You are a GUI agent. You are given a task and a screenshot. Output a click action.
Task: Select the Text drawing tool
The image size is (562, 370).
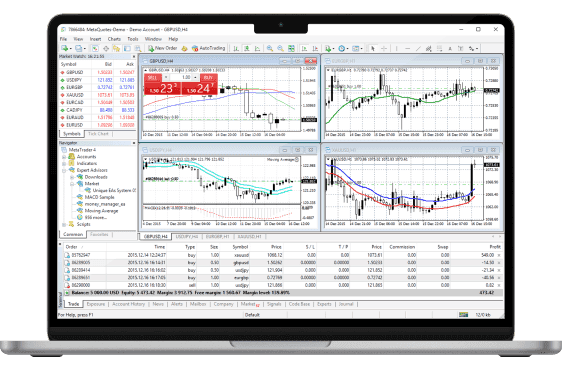pos(450,48)
